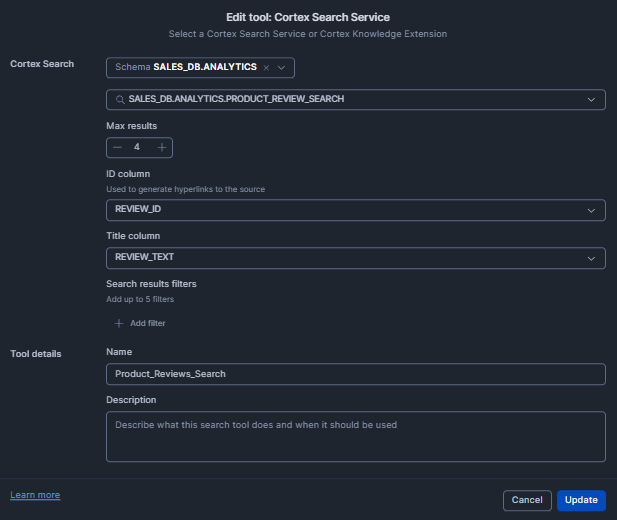Open the Learn more link

point(35,495)
